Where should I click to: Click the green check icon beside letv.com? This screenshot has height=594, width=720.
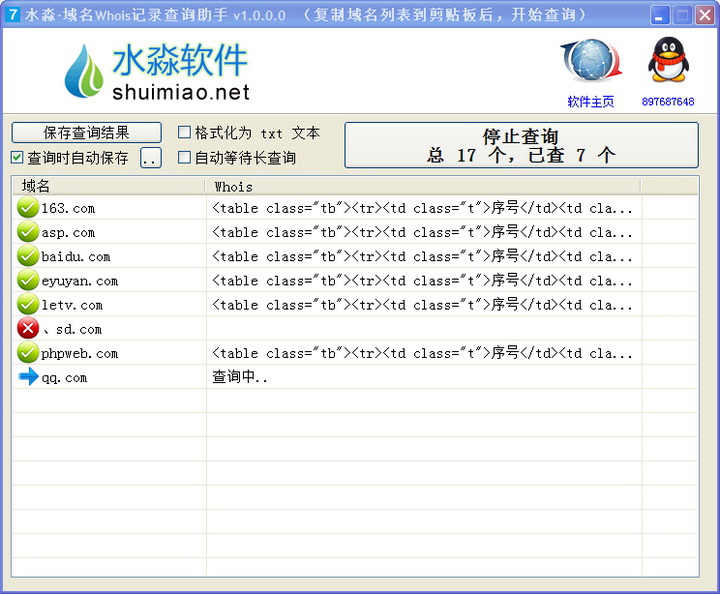[28, 304]
